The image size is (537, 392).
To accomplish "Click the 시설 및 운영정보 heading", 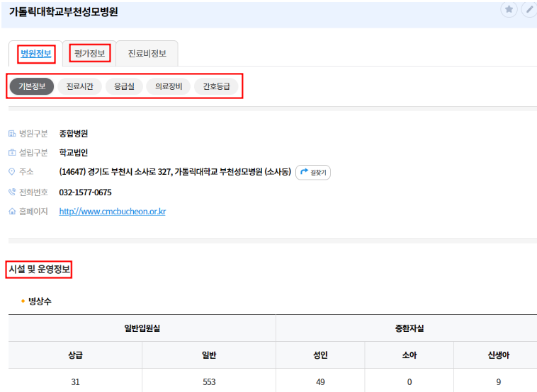I will (40, 269).
